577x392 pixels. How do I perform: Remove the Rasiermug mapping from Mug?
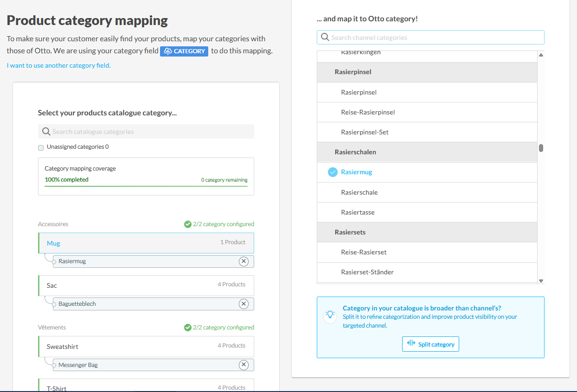pyautogui.click(x=244, y=261)
